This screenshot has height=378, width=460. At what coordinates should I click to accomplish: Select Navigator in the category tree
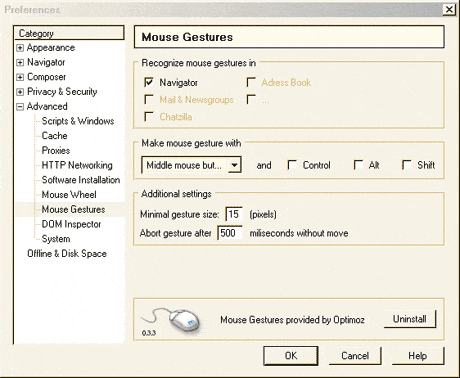coord(46,62)
